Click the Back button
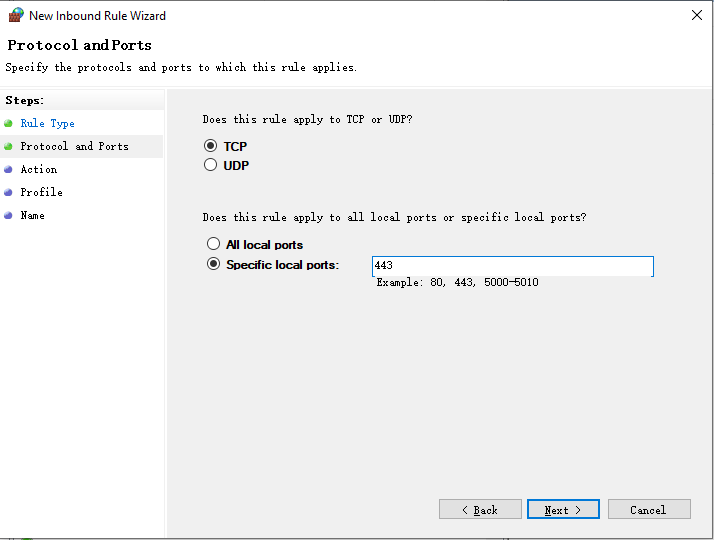This screenshot has width=714, height=540. tap(480, 509)
